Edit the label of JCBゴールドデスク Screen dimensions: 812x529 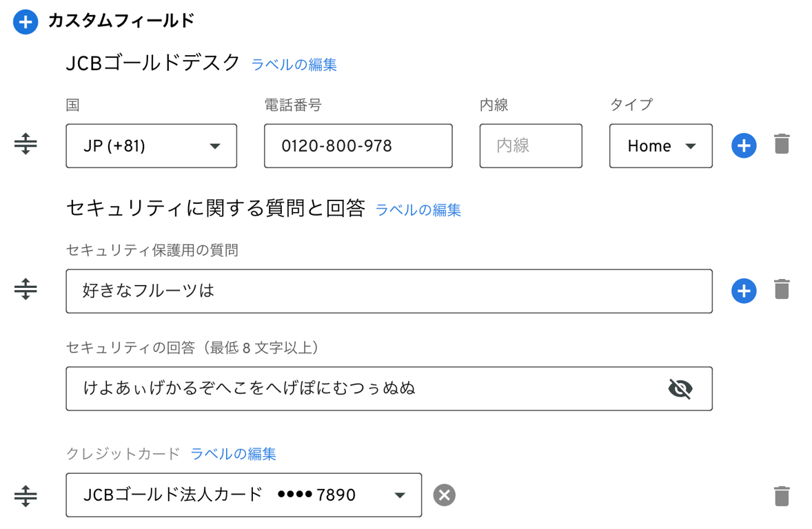293,64
